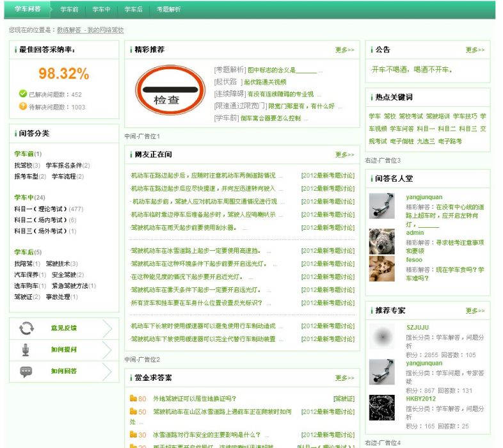Open admin's koala avatar
This screenshot has width=503, height=448.
[382, 241]
